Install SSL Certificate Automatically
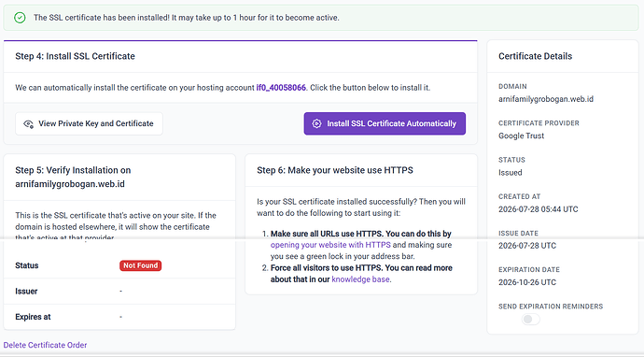The image size is (644, 357). click(x=385, y=123)
